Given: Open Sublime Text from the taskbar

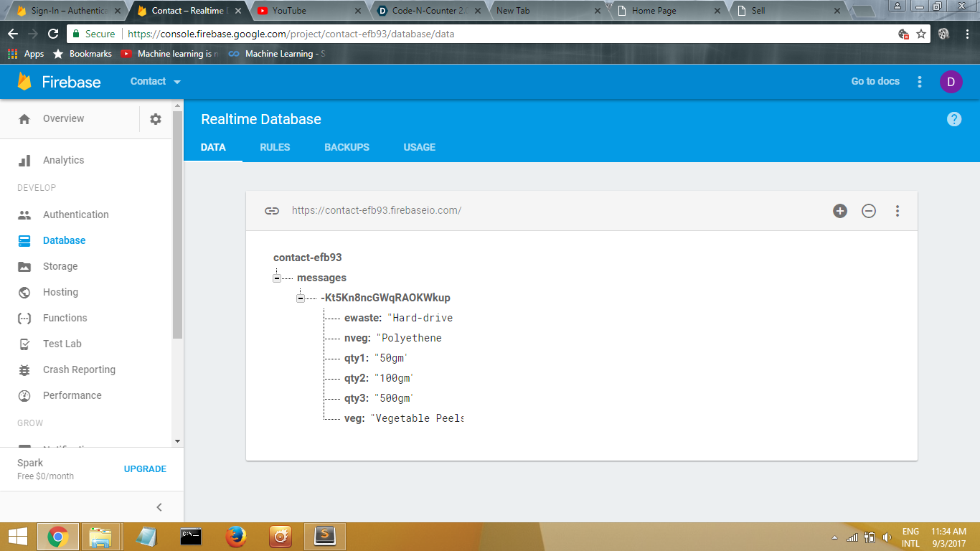Looking at the screenshot, I should click(325, 536).
